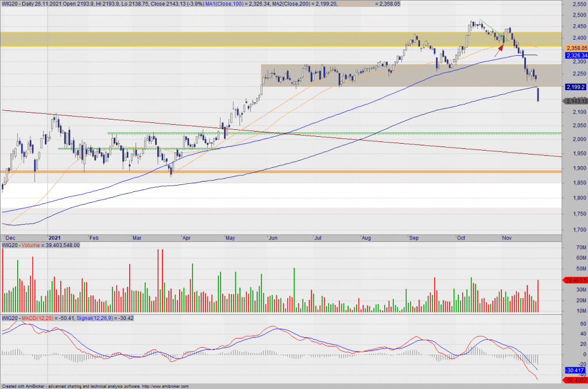Select the Jun marker on time axis

273,237
